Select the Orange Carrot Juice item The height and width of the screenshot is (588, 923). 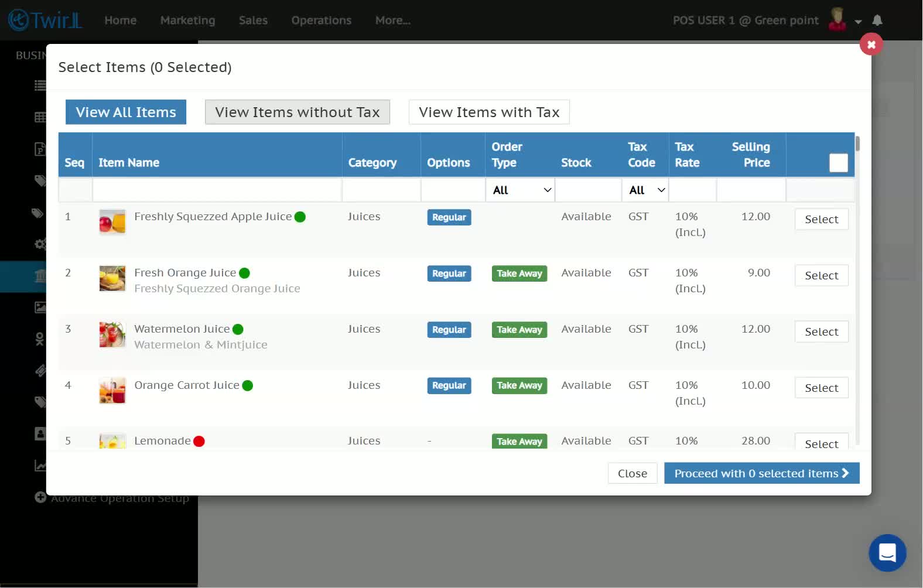point(821,388)
